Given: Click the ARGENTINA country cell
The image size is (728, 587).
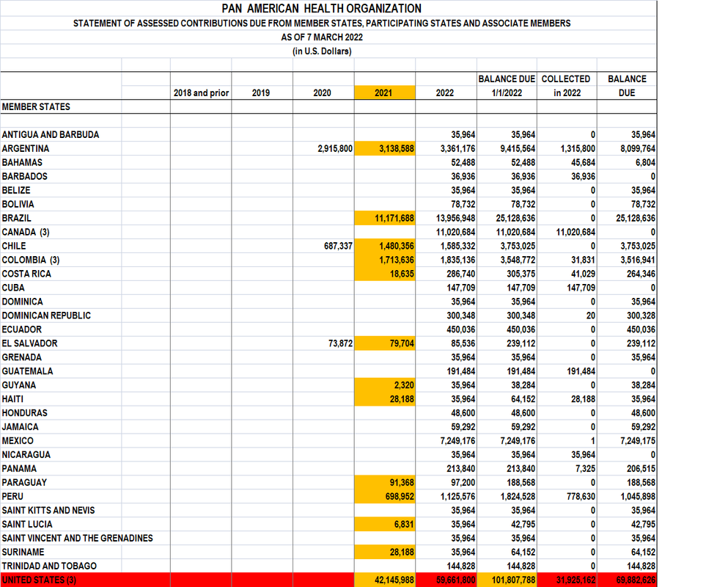Looking at the screenshot, I should pos(26,149).
